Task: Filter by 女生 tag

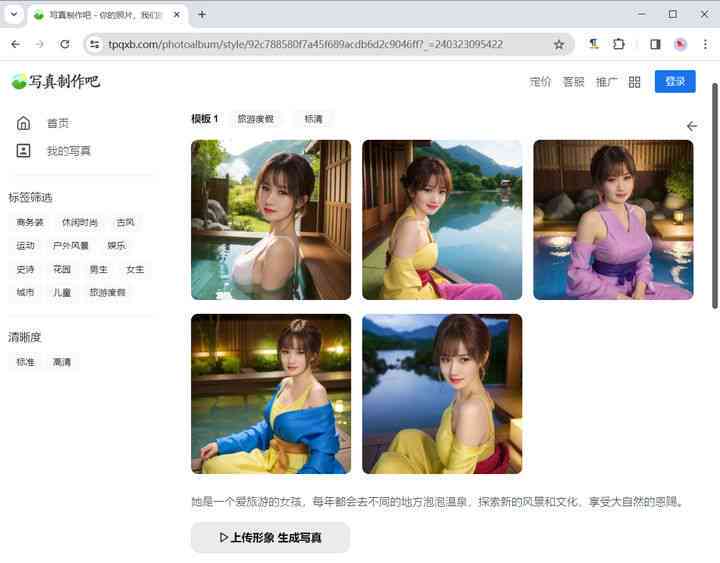Action: point(135,269)
